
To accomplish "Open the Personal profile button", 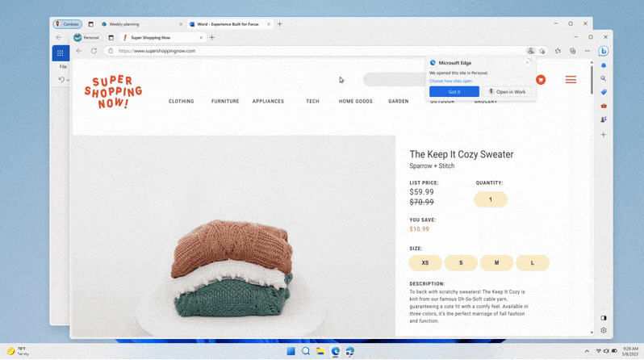I will pyautogui.click(x=86, y=37).
